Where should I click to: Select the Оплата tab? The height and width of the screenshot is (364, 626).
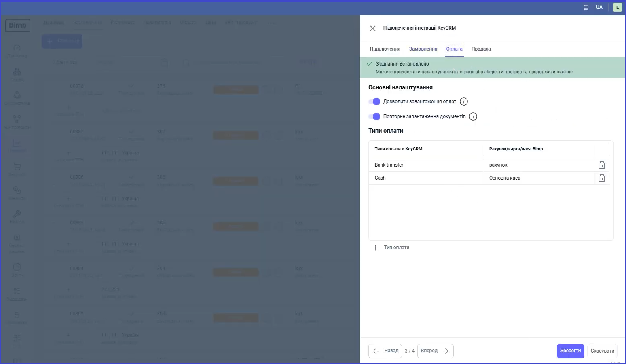click(454, 49)
